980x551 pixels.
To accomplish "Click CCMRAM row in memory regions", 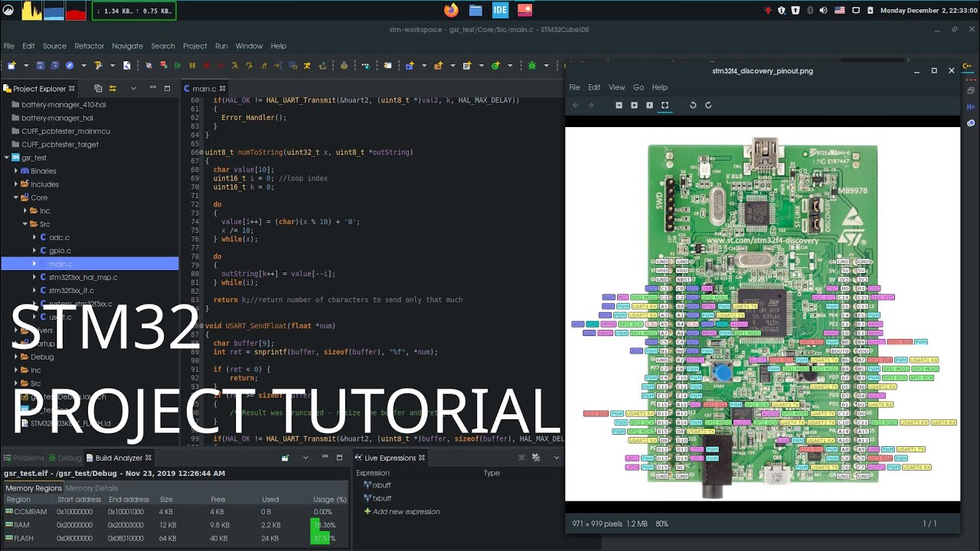I will coord(175,511).
